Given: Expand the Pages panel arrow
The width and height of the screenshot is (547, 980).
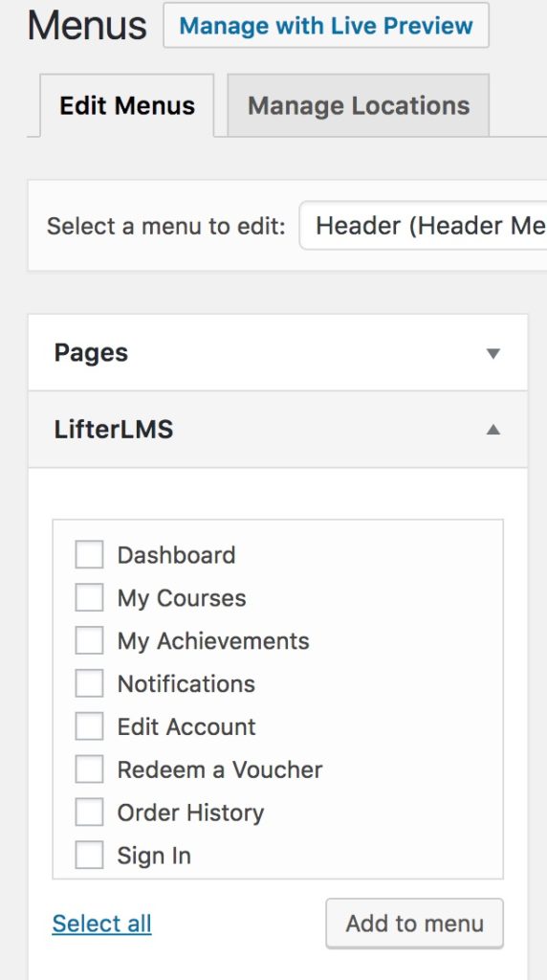Looking at the screenshot, I should pyautogui.click(x=492, y=354).
